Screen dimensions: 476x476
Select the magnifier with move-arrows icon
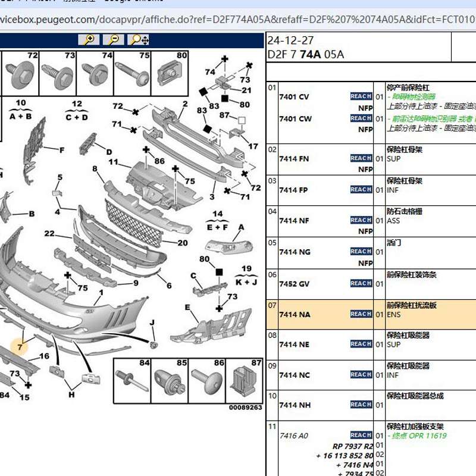[x=139, y=40]
